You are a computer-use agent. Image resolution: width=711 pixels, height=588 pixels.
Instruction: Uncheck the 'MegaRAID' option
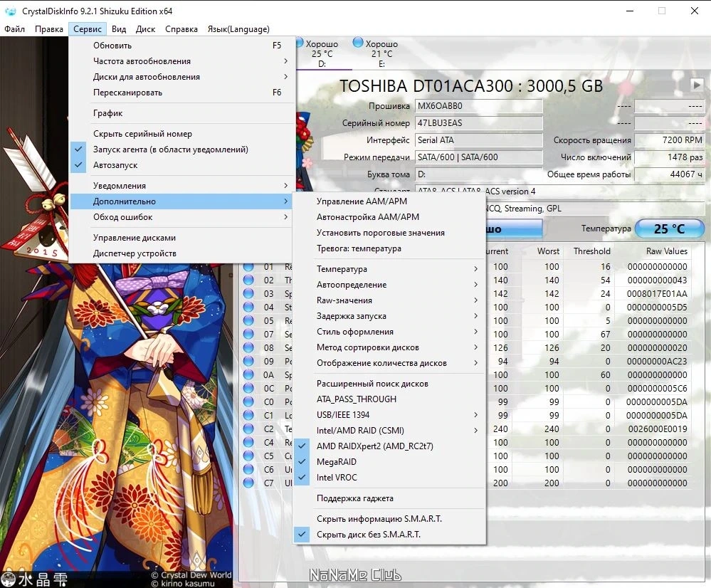tap(389, 462)
